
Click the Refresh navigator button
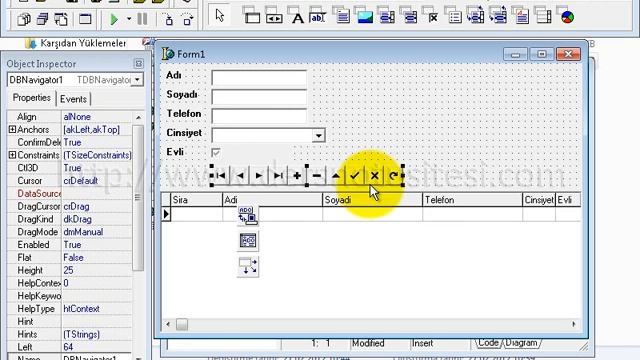pyautogui.click(x=393, y=176)
